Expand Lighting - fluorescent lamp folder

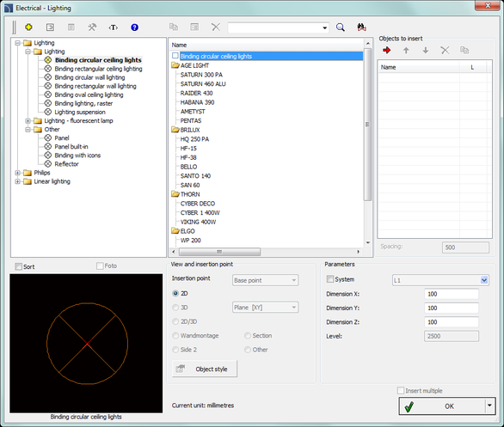pyautogui.click(x=28, y=121)
